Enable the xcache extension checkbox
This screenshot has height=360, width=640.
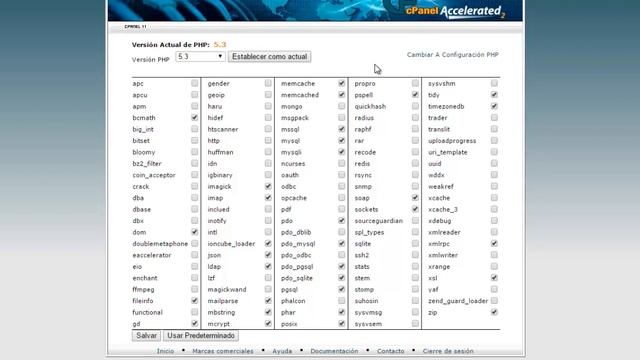(x=494, y=198)
